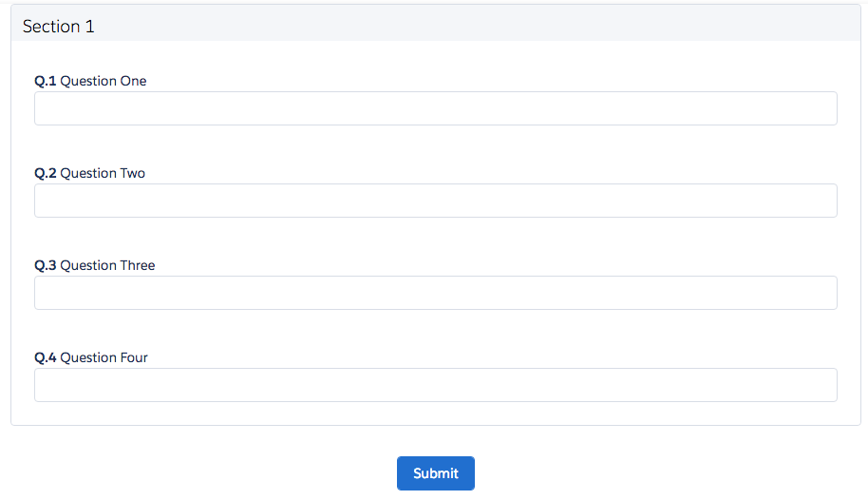This screenshot has height=500, width=868.
Task: Click the word 'One' in first question
Action: point(133,81)
